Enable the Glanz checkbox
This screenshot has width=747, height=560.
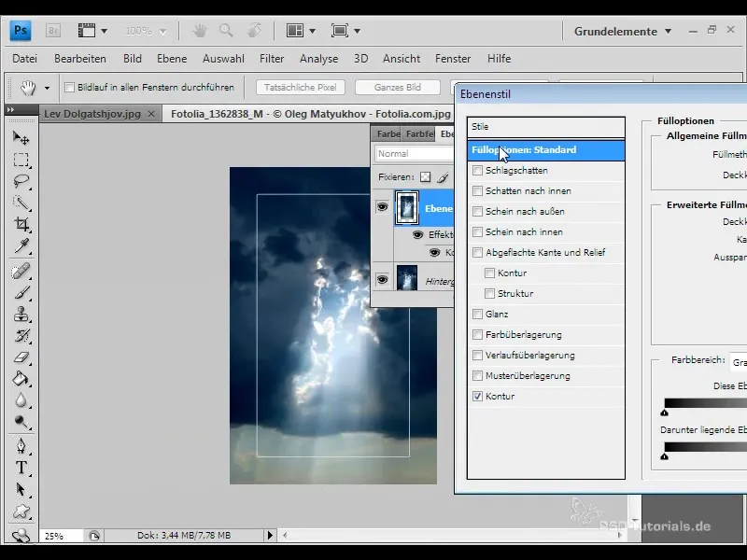point(477,314)
